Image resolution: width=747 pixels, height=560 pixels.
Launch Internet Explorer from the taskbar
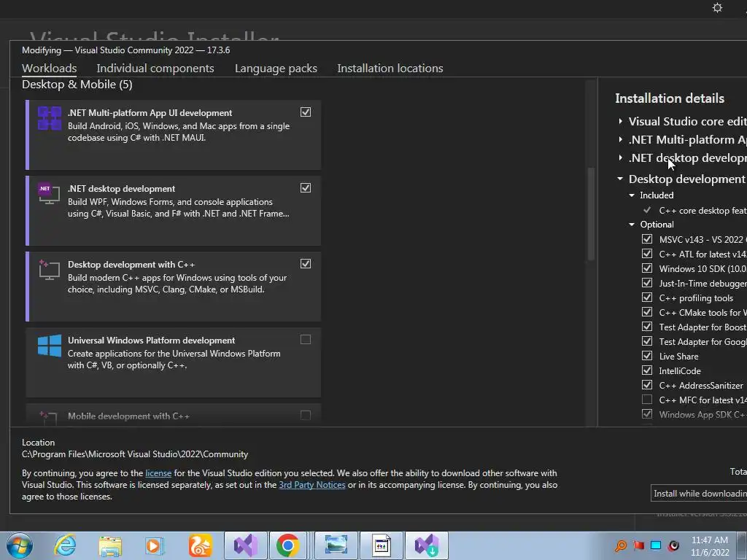65,545
